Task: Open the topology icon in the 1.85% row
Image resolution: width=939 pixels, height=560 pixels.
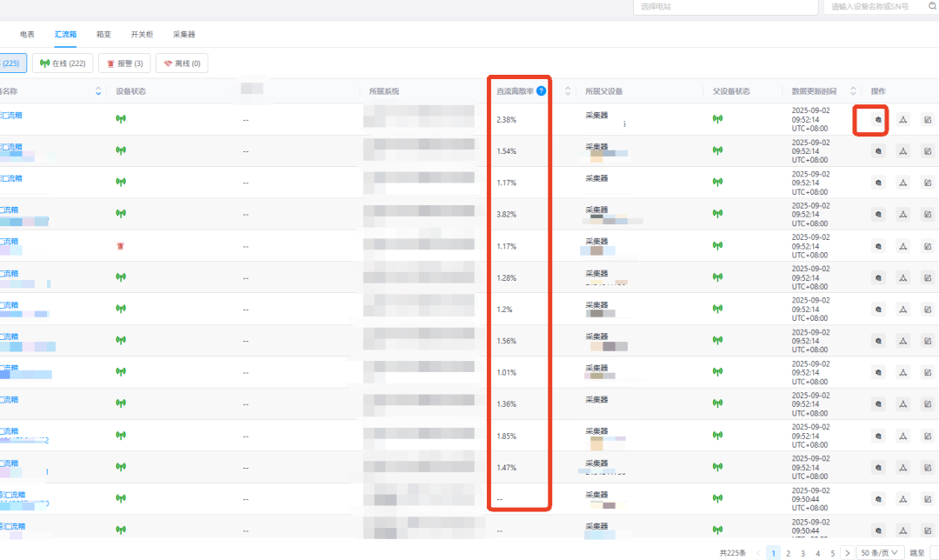Action: (903, 436)
